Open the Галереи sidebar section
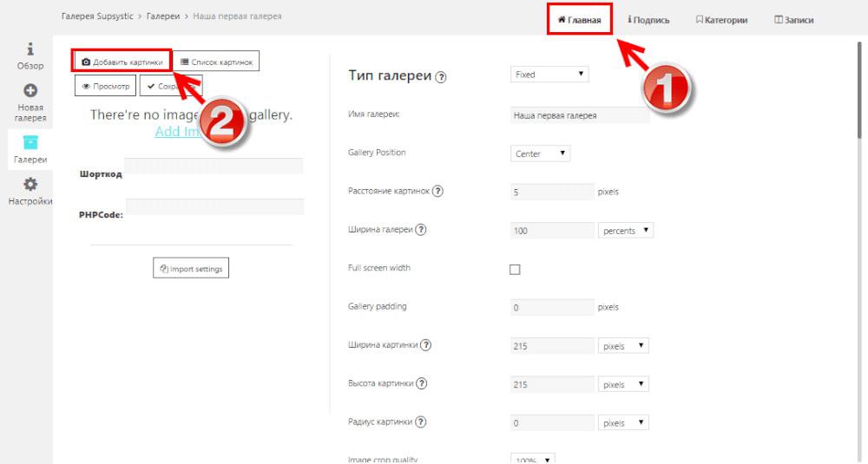This screenshot has width=868, height=464. pyautogui.click(x=30, y=149)
